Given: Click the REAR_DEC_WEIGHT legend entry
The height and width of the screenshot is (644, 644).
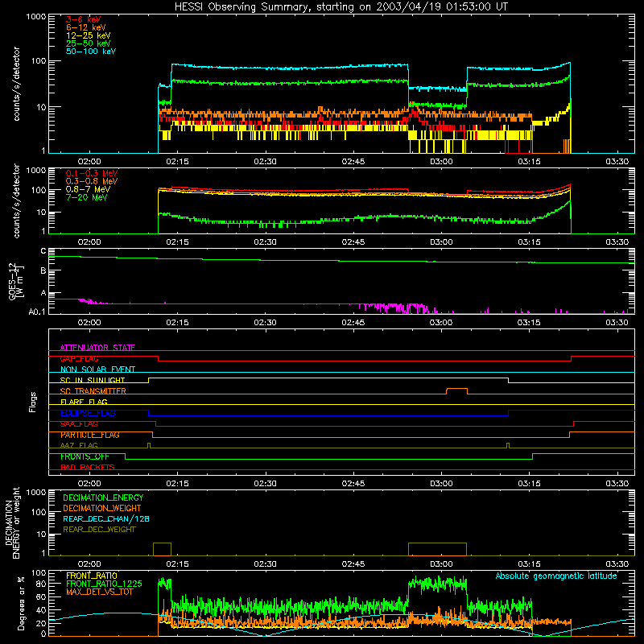Looking at the screenshot, I should (x=99, y=530).
